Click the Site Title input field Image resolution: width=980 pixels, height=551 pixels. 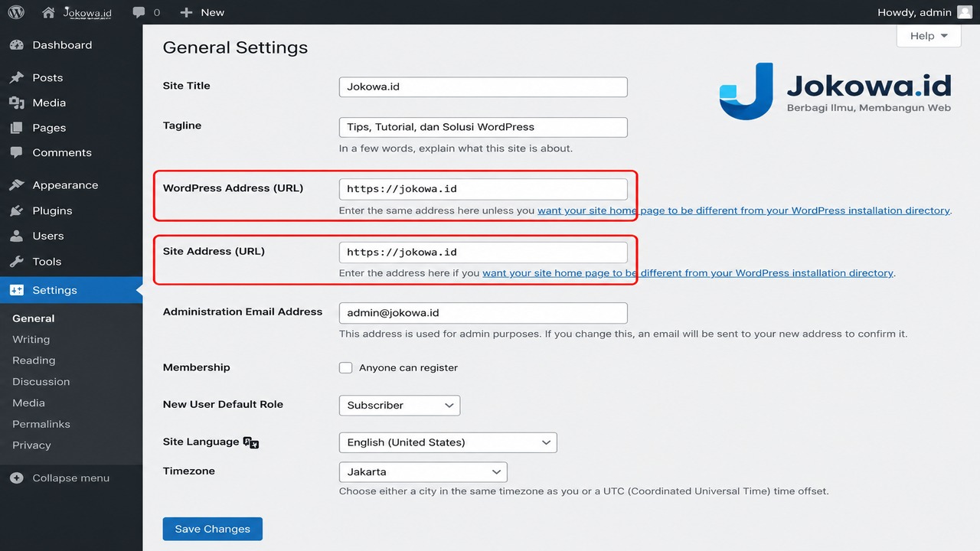pos(483,86)
